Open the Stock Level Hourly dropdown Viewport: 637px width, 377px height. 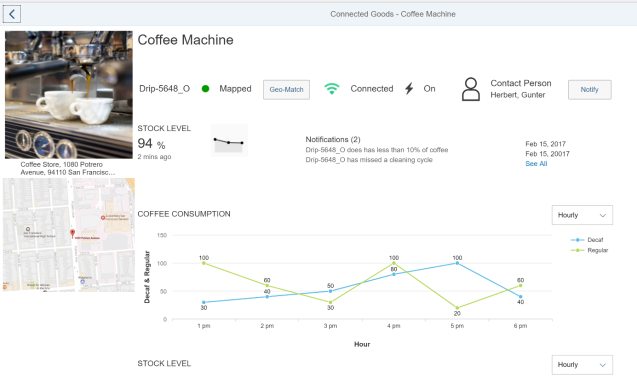(582, 364)
